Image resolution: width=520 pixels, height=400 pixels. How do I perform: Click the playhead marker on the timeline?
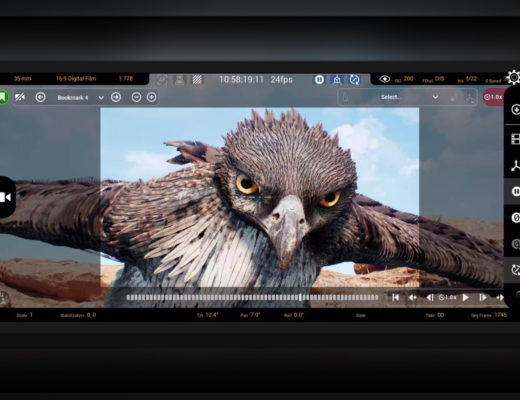(x=300, y=297)
